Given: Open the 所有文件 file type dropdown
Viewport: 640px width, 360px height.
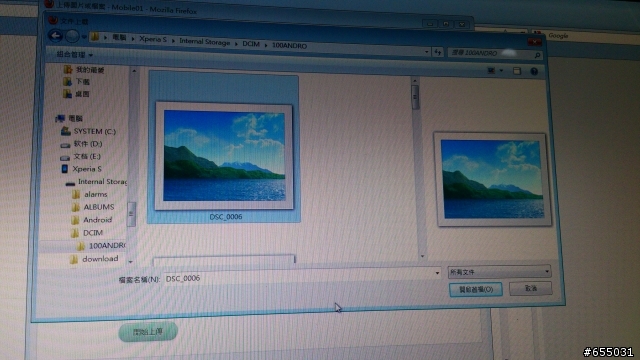Looking at the screenshot, I should click(x=499, y=271).
